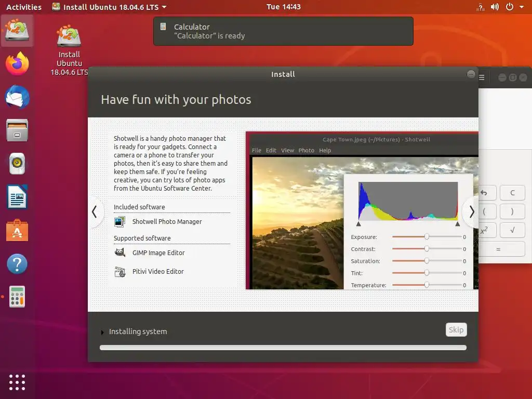Click the Calculator notification icon
The height and width of the screenshot is (399, 532).
coord(163,26)
